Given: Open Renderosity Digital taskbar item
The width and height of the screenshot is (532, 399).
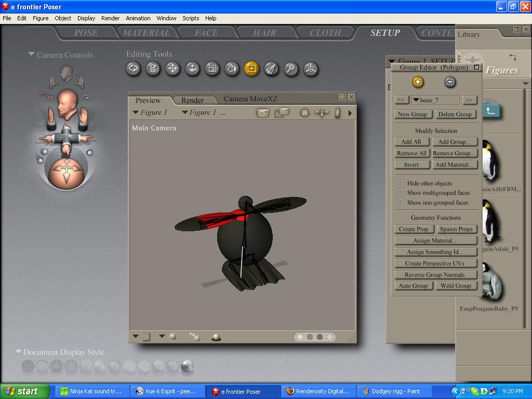Looking at the screenshot, I should pos(318,391).
